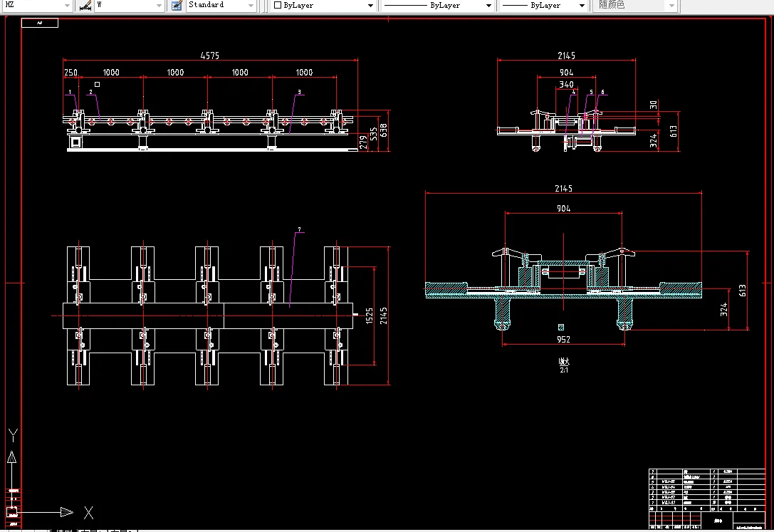Select the 4575 overall length dimension
Viewport: 774px width, 532px height.
coord(210,56)
